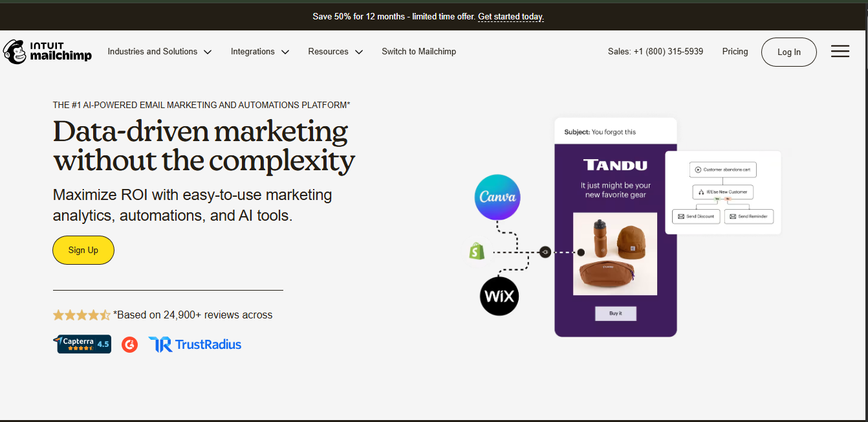Screen dimensions: 868x422
Task: Select Switch to Mailchimp menu item
Action: coord(419,51)
